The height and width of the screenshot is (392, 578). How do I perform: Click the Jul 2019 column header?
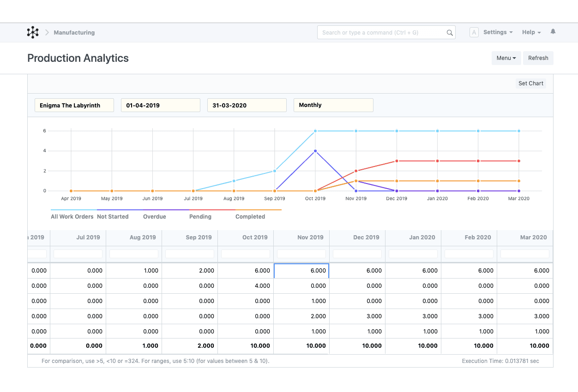coord(78,238)
